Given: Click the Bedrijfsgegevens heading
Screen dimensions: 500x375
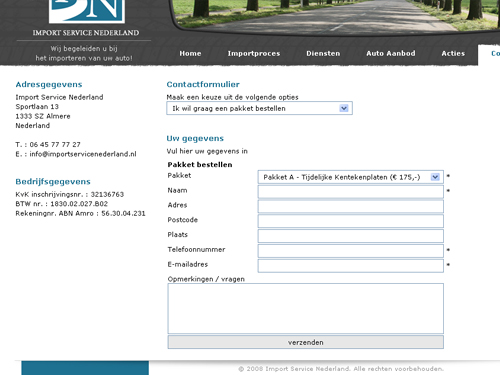Looking at the screenshot, I should click(53, 182).
